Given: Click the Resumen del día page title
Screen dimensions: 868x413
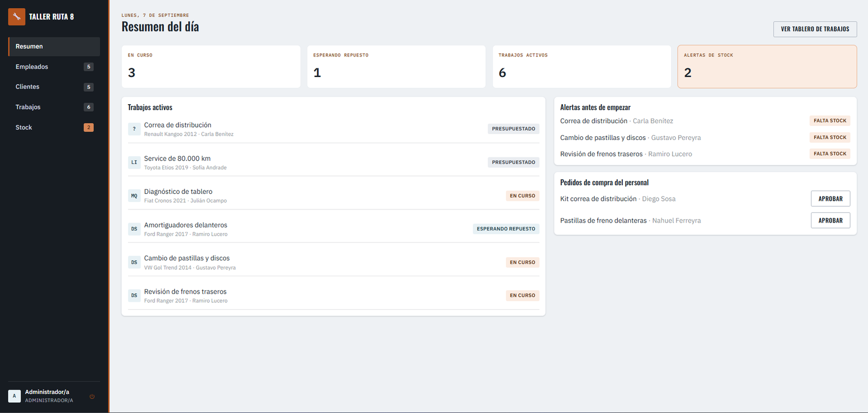Looking at the screenshot, I should (x=160, y=27).
